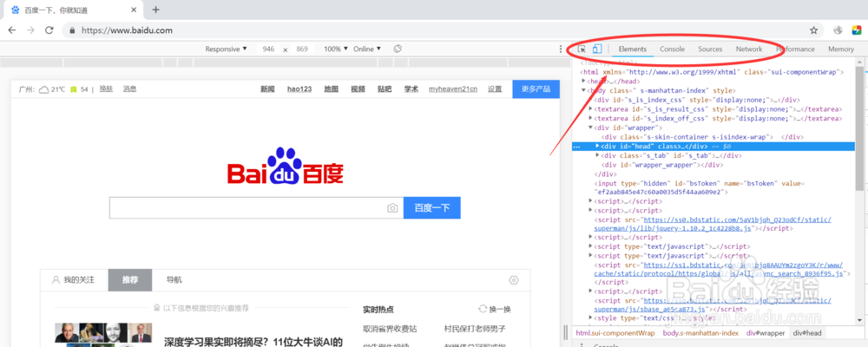Close the Baidu browser tab

[x=134, y=10]
